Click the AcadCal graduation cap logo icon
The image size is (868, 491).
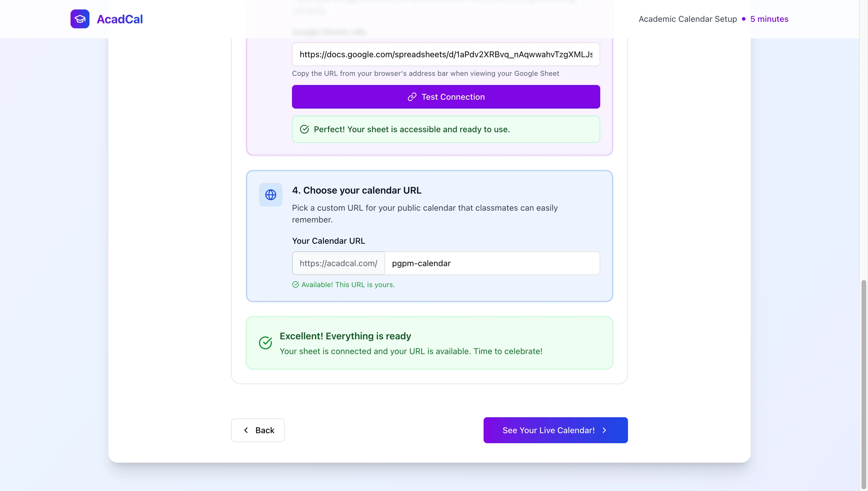coord(80,19)
